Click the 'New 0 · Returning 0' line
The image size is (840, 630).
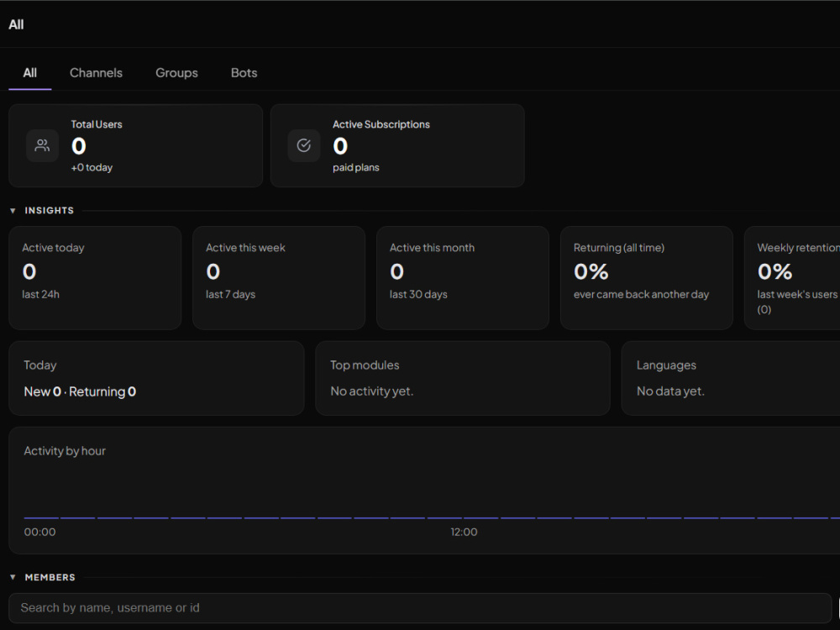pyautogui.click(x=80, y=391)
